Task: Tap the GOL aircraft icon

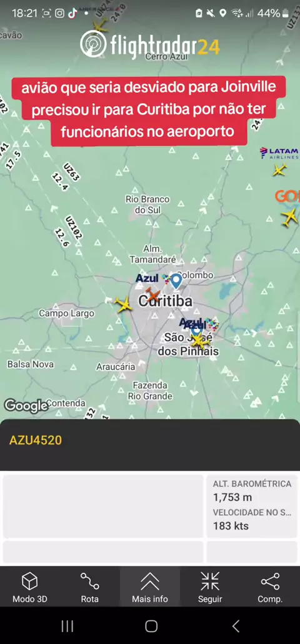Action: 290,216
